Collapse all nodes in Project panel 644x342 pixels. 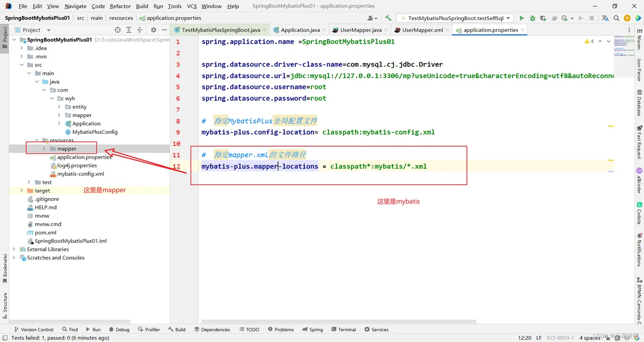coord(139,30)
